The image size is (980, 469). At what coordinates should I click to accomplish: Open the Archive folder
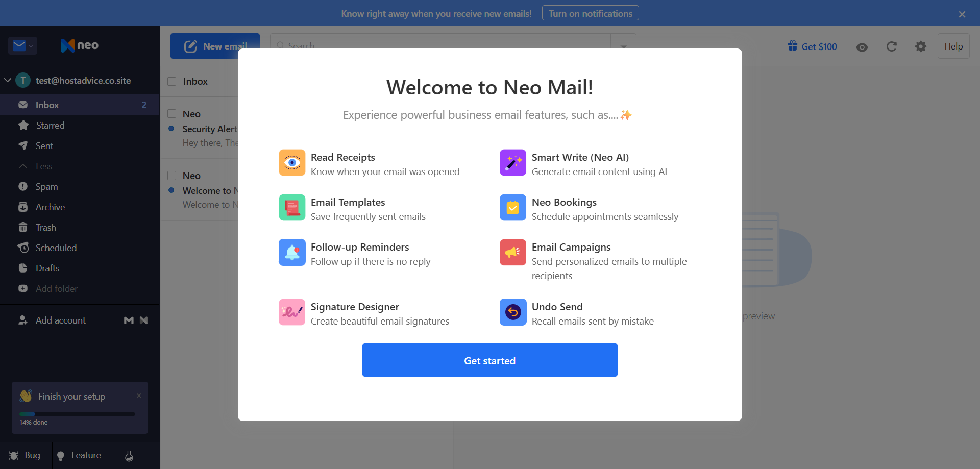[x=80, y=207]
